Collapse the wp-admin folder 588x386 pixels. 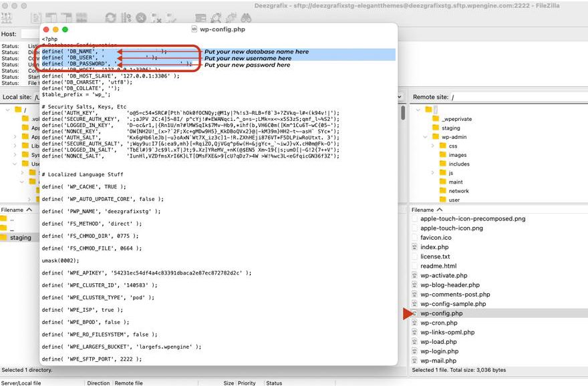[x=424, y=137]
